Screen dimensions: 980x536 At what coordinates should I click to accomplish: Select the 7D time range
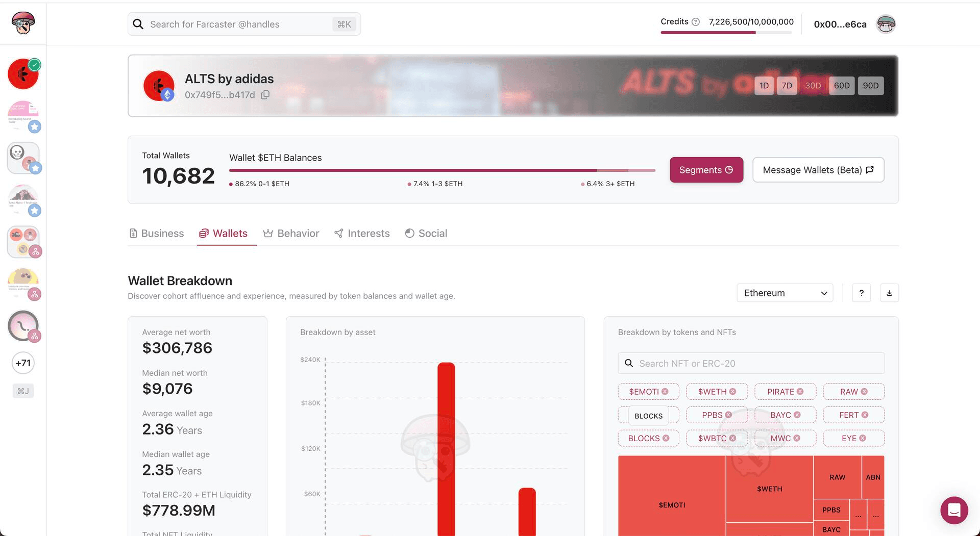point(787,86)
